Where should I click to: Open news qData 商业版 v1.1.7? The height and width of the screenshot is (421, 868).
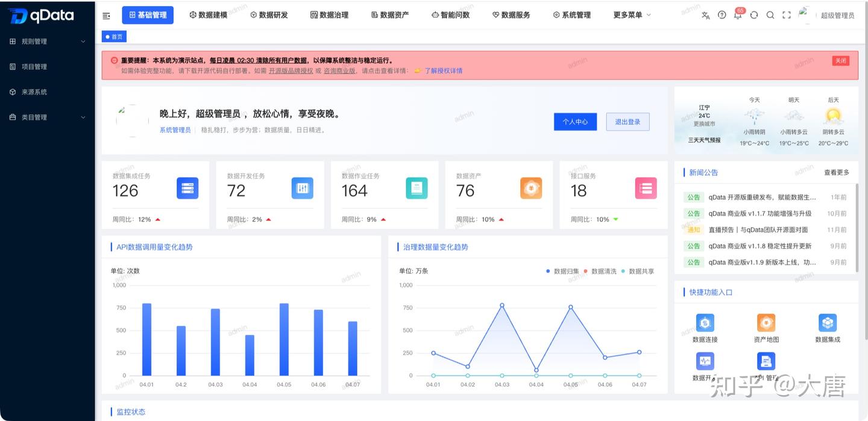click(760, 213)
